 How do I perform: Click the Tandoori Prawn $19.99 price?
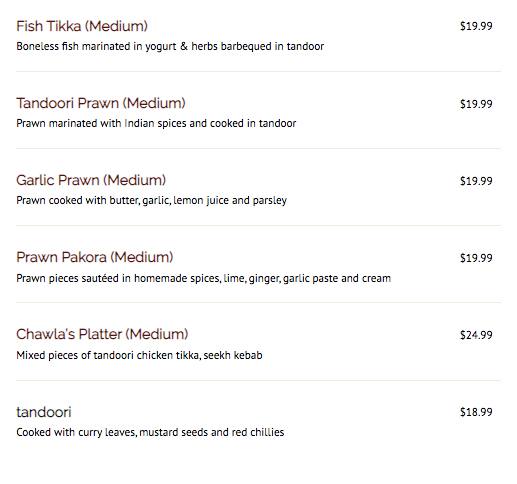click(x=476, y=104)
